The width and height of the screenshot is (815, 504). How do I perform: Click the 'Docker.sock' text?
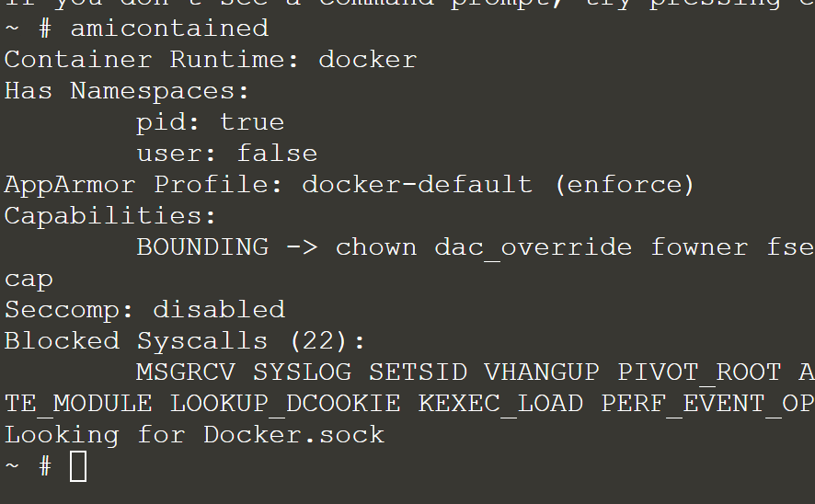coord(293,435)
